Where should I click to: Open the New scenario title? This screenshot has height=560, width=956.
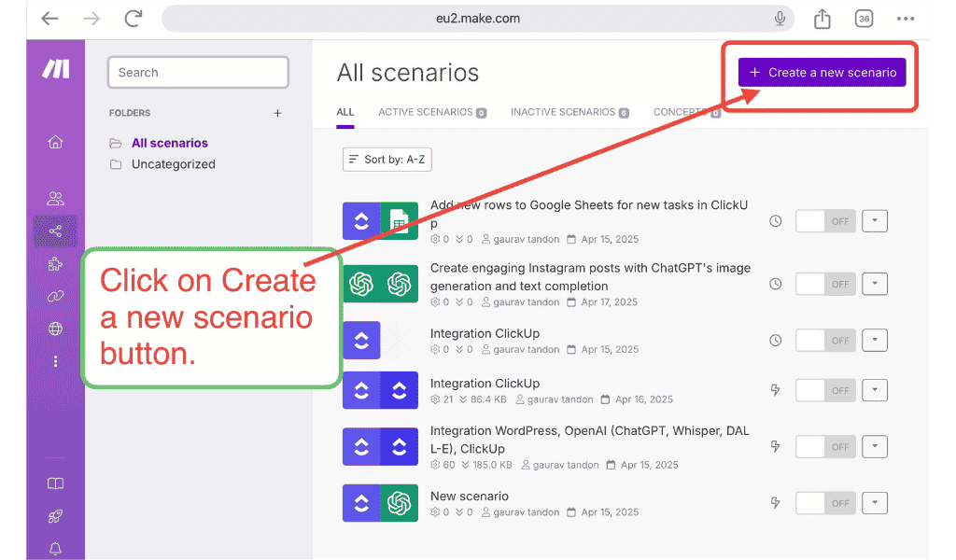pos(470,496)
